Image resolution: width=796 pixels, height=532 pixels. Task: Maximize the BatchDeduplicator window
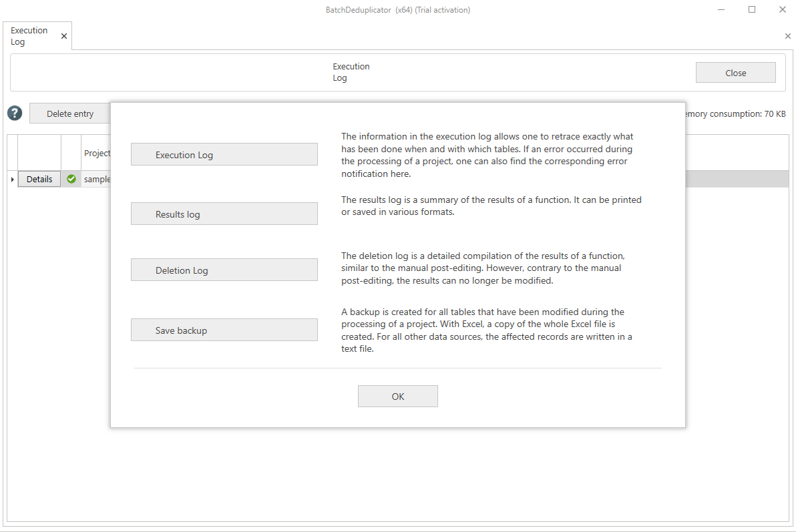tap(752, 10)
